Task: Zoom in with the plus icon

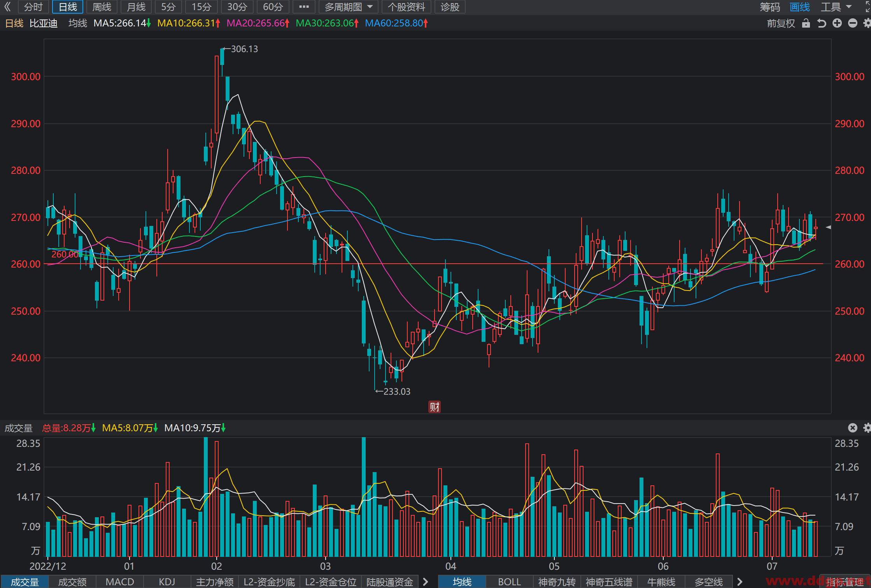Action: [837, 23]
